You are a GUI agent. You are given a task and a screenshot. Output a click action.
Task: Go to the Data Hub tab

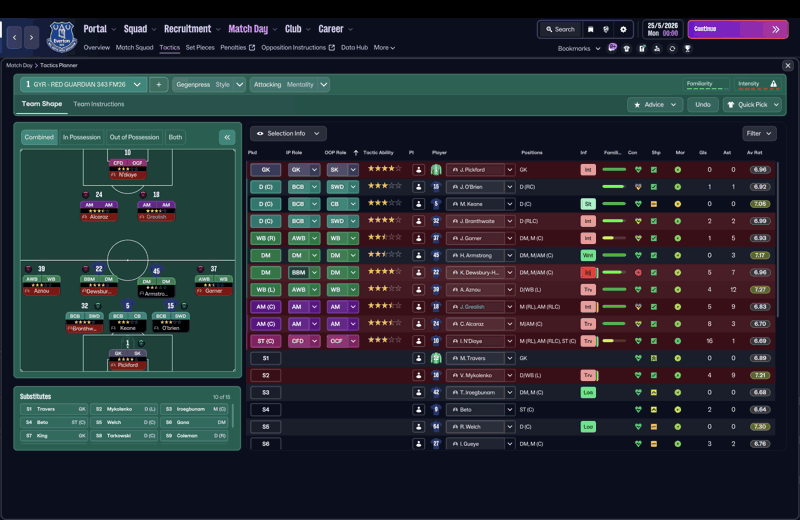[x=354, y=47]
